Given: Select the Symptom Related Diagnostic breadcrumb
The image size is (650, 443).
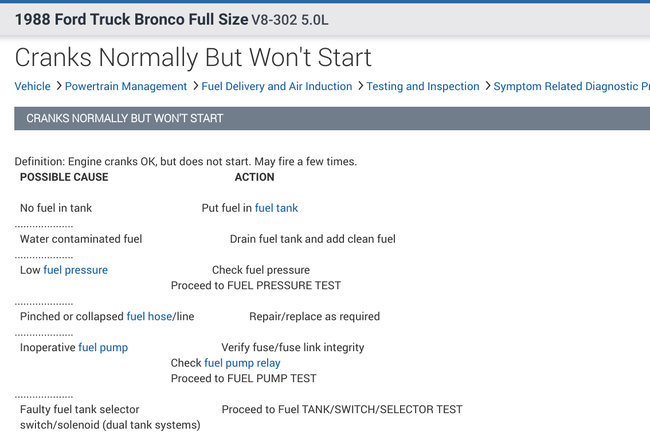Looking at the screenshot, I should [x=570, y=87].
